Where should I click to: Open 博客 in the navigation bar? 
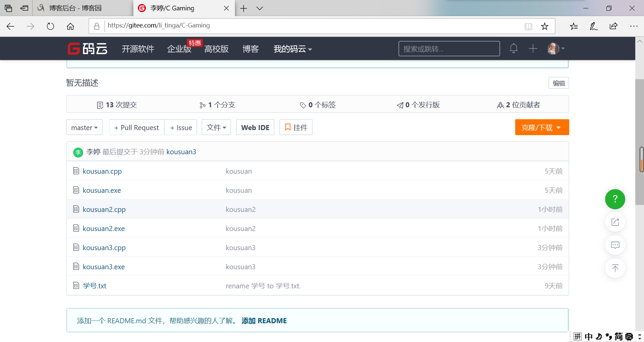pyautogui.click(x=251, y=49)
